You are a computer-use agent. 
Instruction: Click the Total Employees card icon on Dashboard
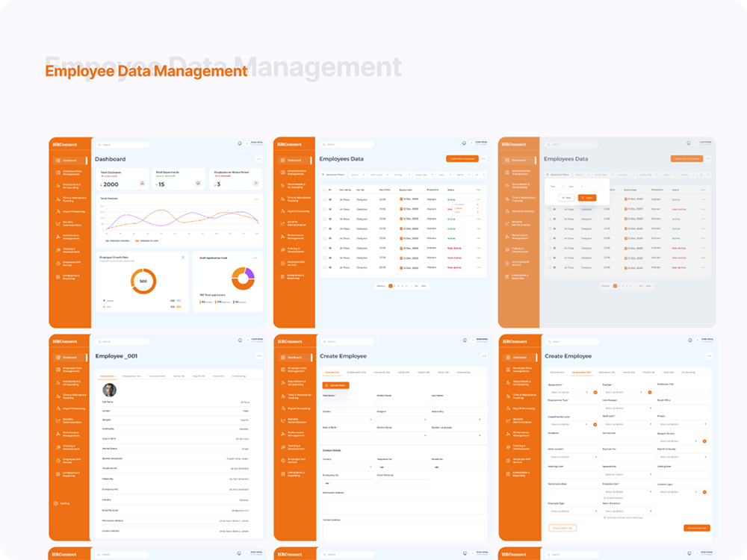tap(142, 184)
